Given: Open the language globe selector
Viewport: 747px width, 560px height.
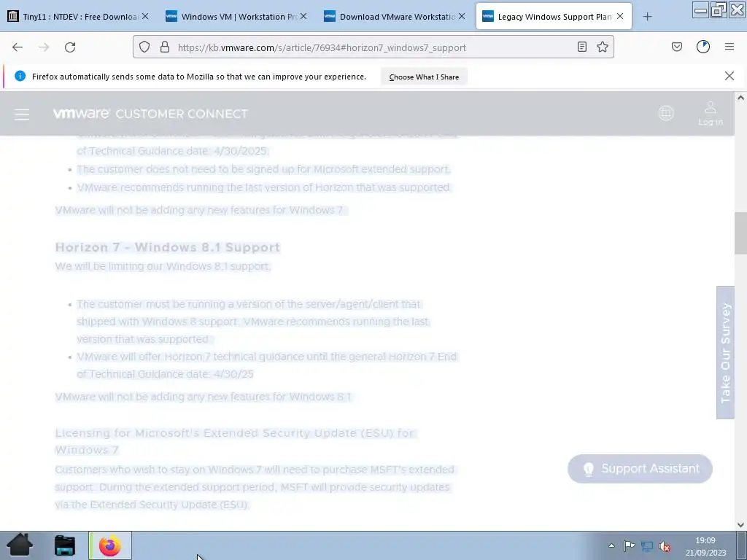Looking at the screenshot, I should click(666, 113).
